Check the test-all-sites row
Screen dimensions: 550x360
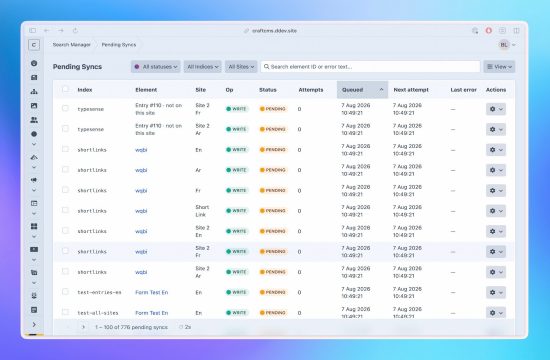[65, 312]
